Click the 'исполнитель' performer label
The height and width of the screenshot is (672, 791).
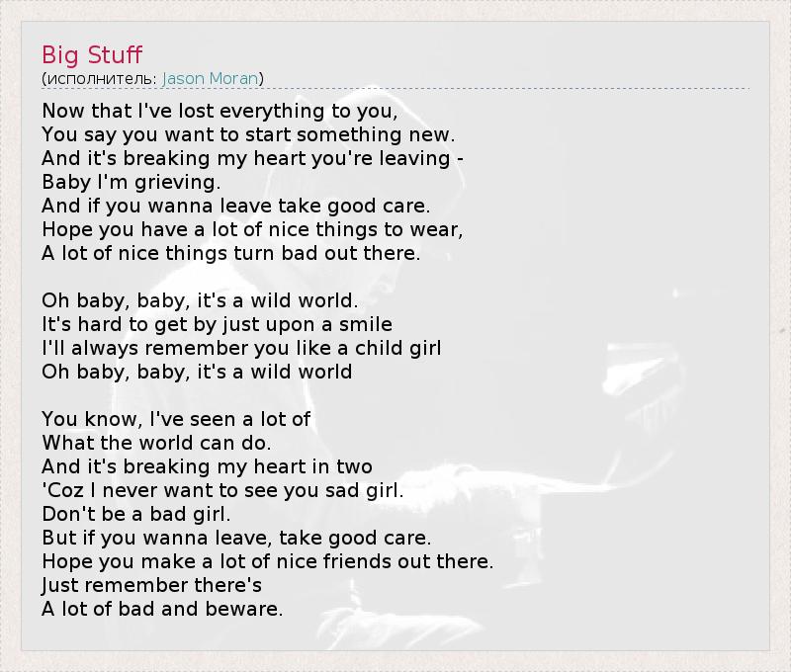click(x=99, y=78)
